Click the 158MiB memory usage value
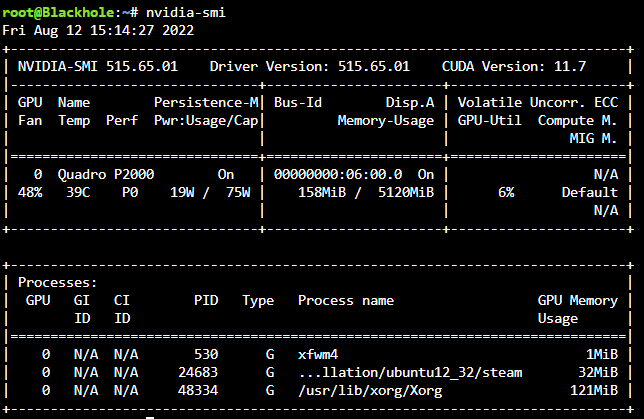Image resolution: width=644 pixels, height=419 pixels. (322, 192)
